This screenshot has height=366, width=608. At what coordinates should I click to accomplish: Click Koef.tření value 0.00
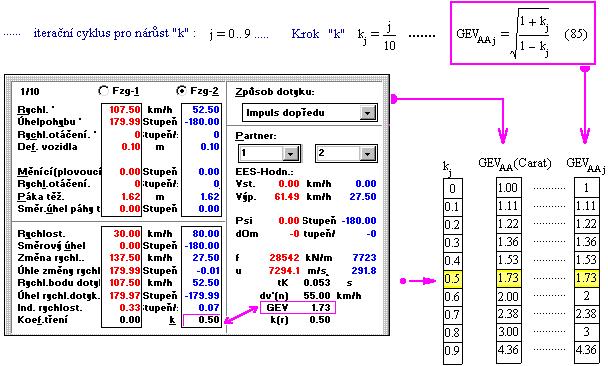130,320
